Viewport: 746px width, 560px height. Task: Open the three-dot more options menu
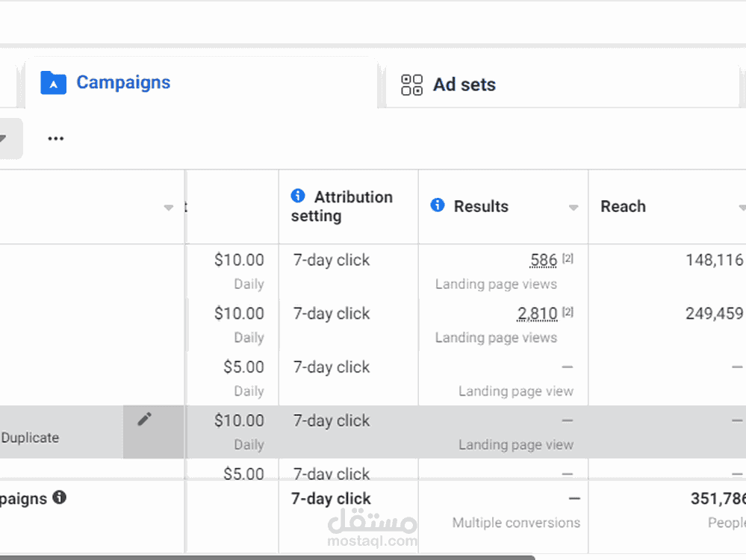(x=56, y=138)
